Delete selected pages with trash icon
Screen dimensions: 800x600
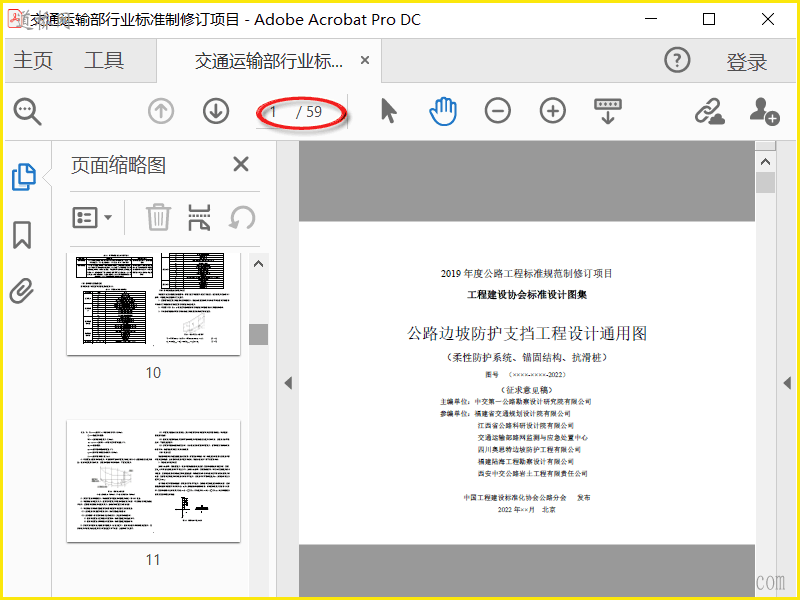click(158, 217)
